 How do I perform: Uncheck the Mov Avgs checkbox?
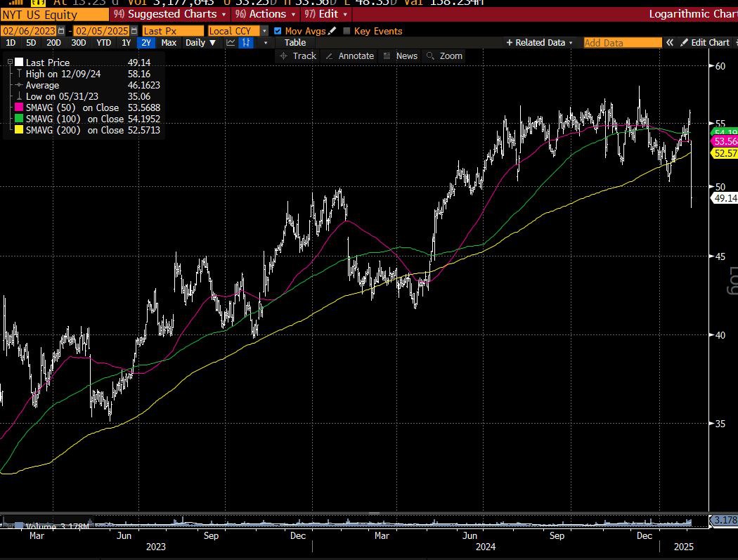click(278, 31)
